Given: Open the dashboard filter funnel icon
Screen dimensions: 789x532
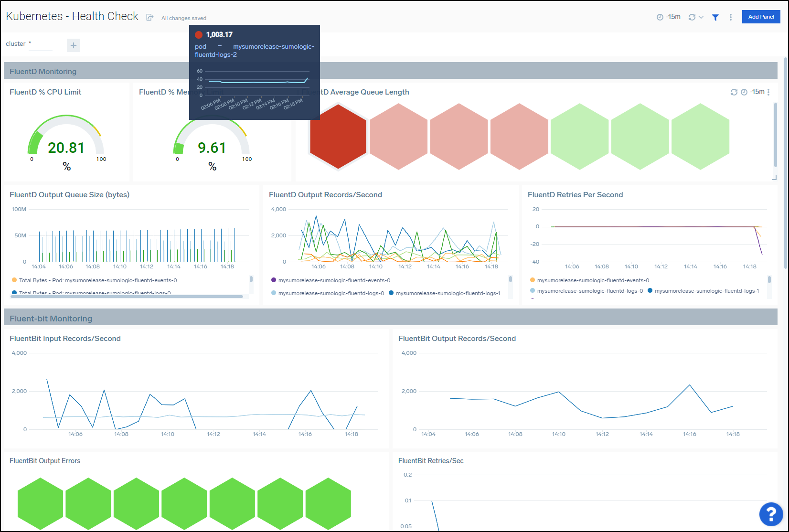Looking at the screenshot, I should (715, 17).
